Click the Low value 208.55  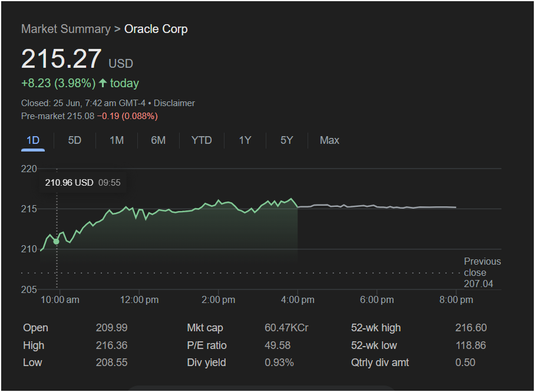point(111,363)
